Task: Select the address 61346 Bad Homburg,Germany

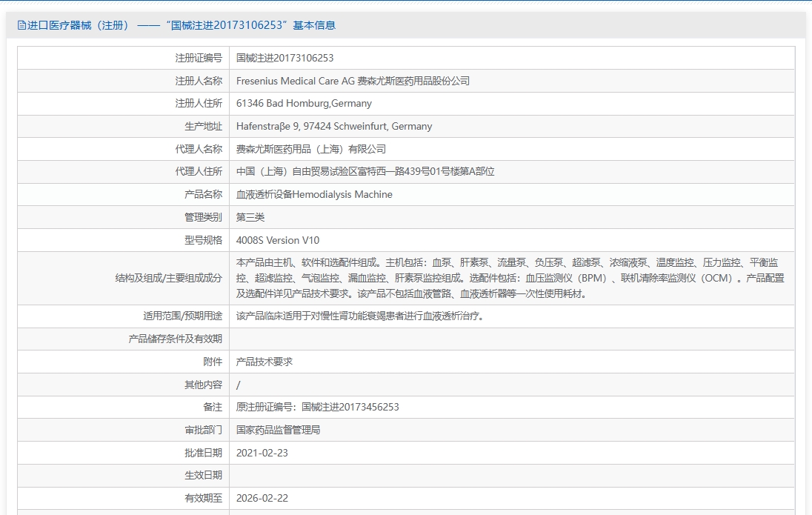Action: [x=304, y=104]
